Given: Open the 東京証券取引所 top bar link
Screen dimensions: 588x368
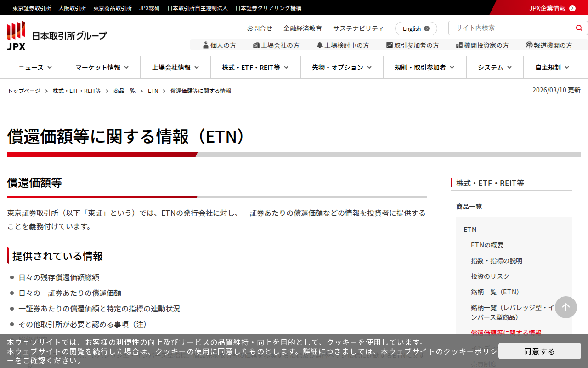Looking at the screenshot, I should [32, 8].
